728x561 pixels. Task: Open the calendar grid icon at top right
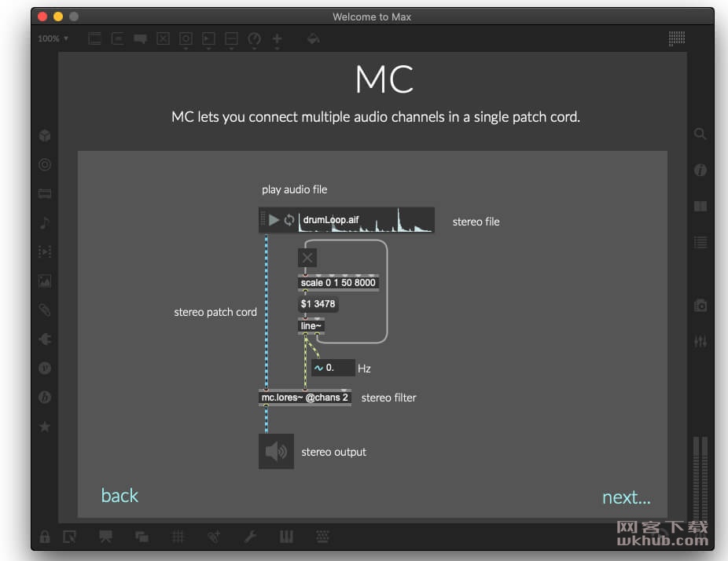[x=676, y=38]
